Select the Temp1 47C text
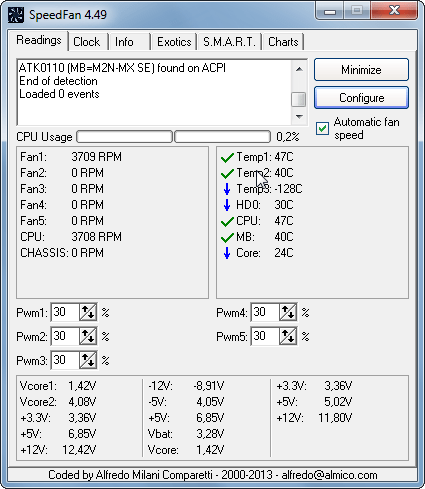This screenshot has height=489, width=425. [265, 157]
